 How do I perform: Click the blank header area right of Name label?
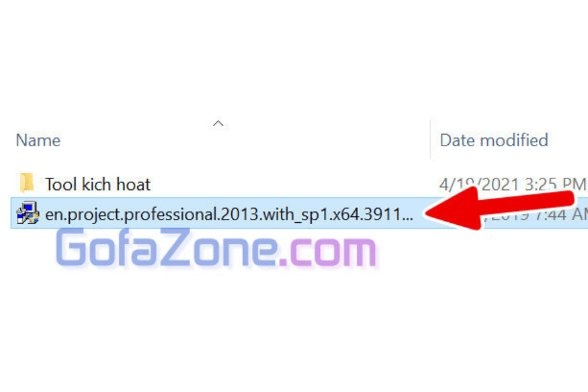coord(244,140)
